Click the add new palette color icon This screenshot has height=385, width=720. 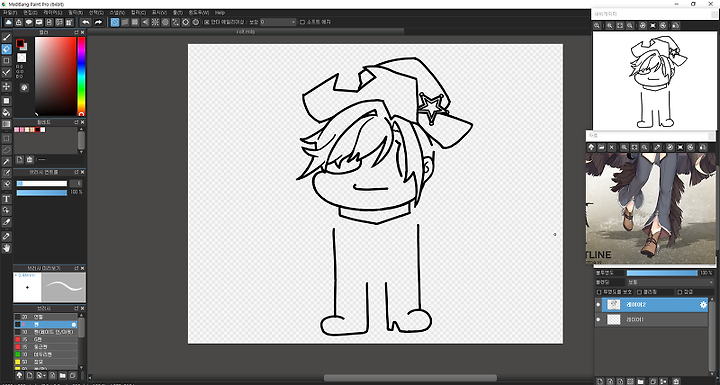[x=19, y=159]
